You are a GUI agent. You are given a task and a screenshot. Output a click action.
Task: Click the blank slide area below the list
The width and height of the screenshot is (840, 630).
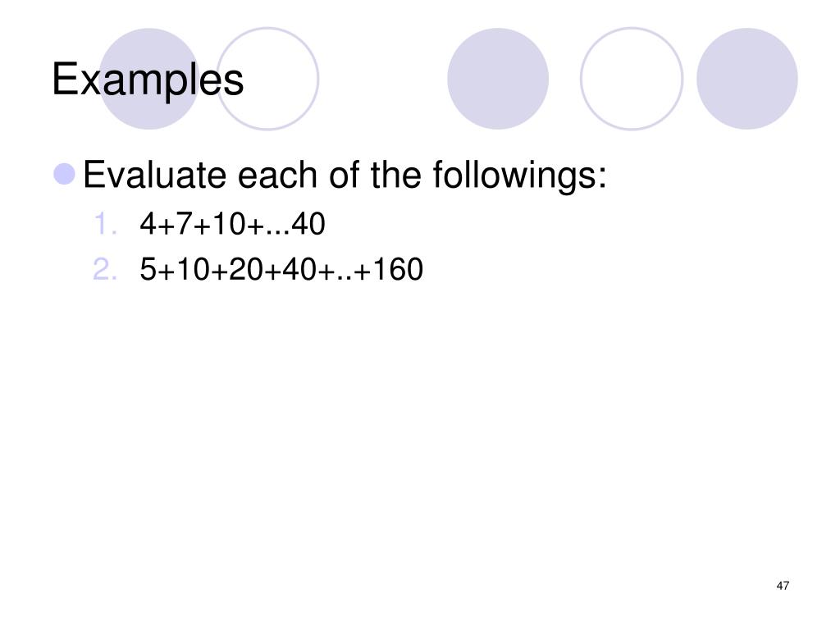(420, 428)
